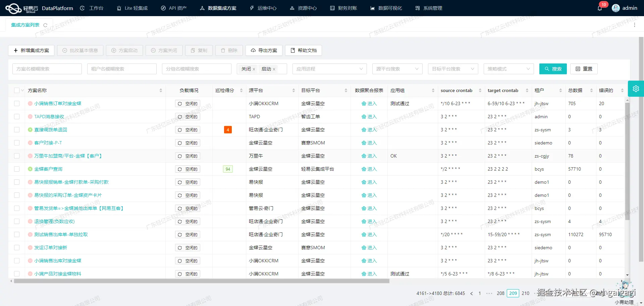644x306 pixels.
Task: Click the 导出方案 export icon
Action: pyautogui.click(x=254, y=50)
